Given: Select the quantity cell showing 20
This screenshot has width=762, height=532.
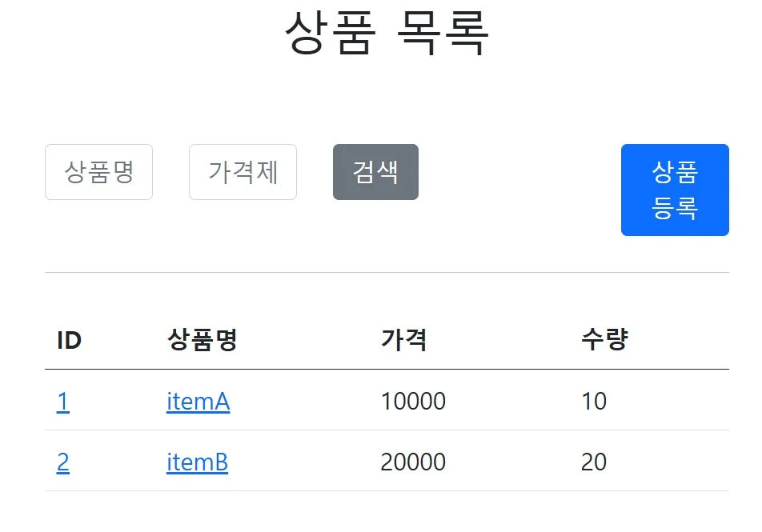Looking at the screenshot, I should click(x=594, y=462).
